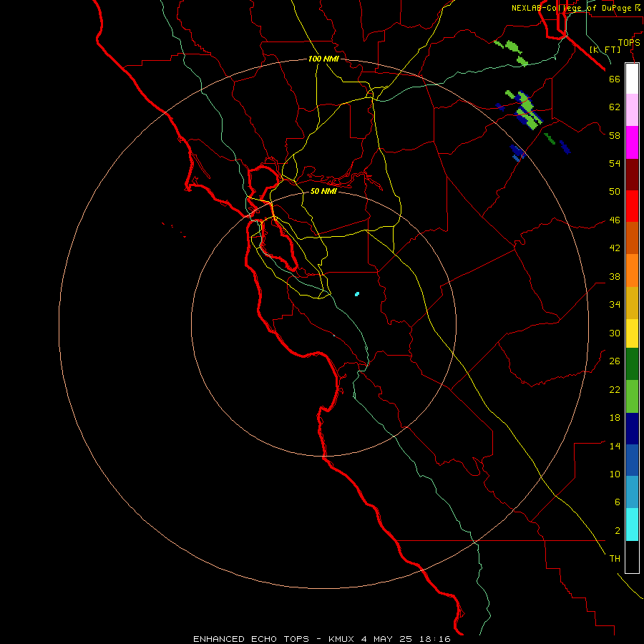Click the legend value "30"
Image resolution: width=644 pixels, height=644 pixels.
click(x=615, y=333)
